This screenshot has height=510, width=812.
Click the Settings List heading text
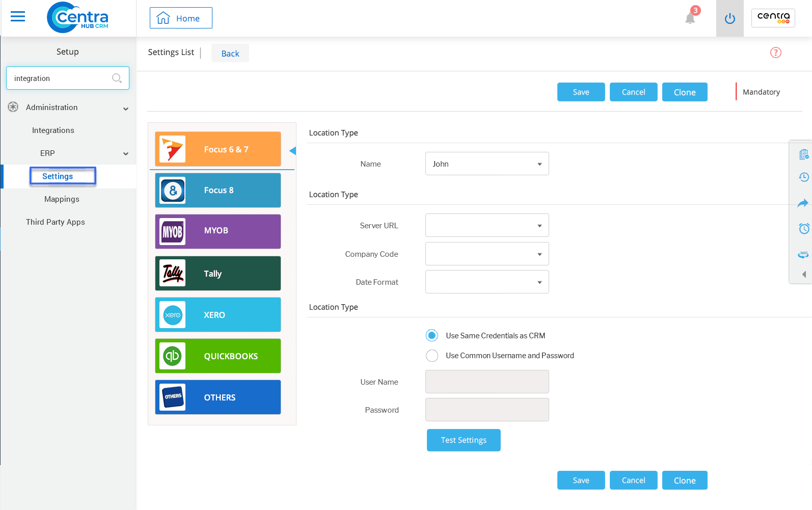click(171, 52)
